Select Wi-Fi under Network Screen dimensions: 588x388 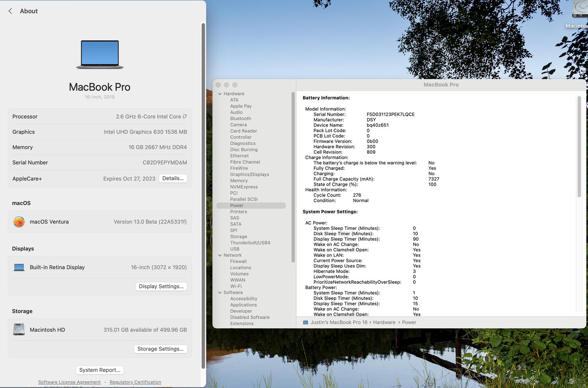pos(236,286)
